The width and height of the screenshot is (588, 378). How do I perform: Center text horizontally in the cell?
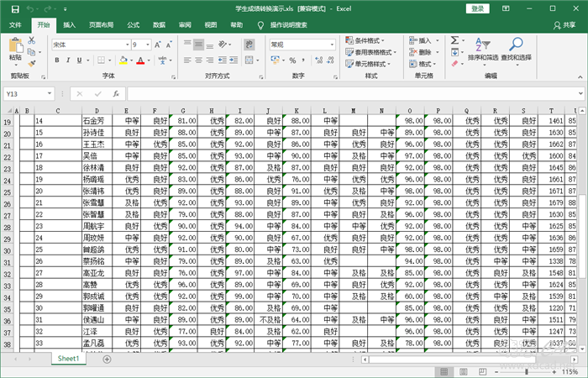click(199, 60)
